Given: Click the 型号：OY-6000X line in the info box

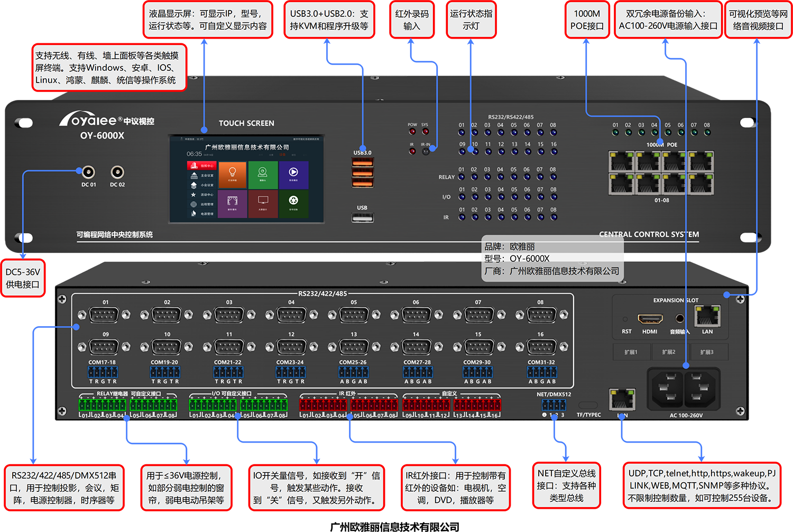Looking at the screenshot, I should [x=517, y=259].
